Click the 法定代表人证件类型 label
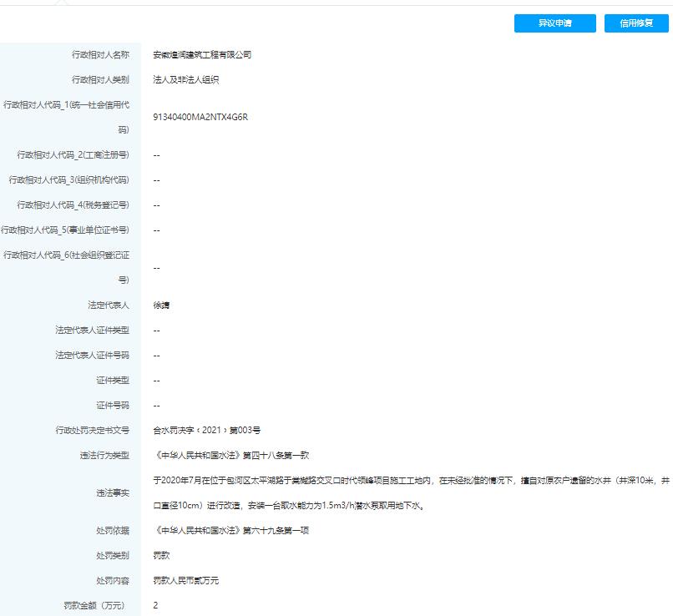The height and width of the screenshot is (616, 673). 93,330
